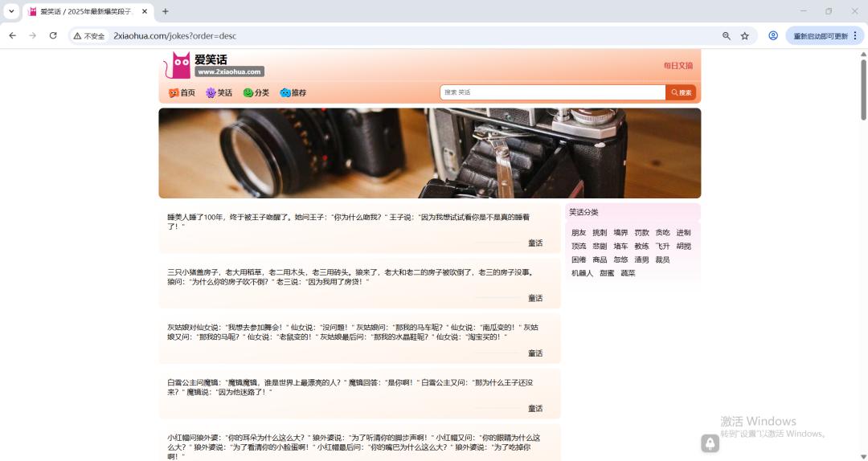
Task: Select the 朋友 joke category
Action: pyautogui.click(x=579, y=232)
